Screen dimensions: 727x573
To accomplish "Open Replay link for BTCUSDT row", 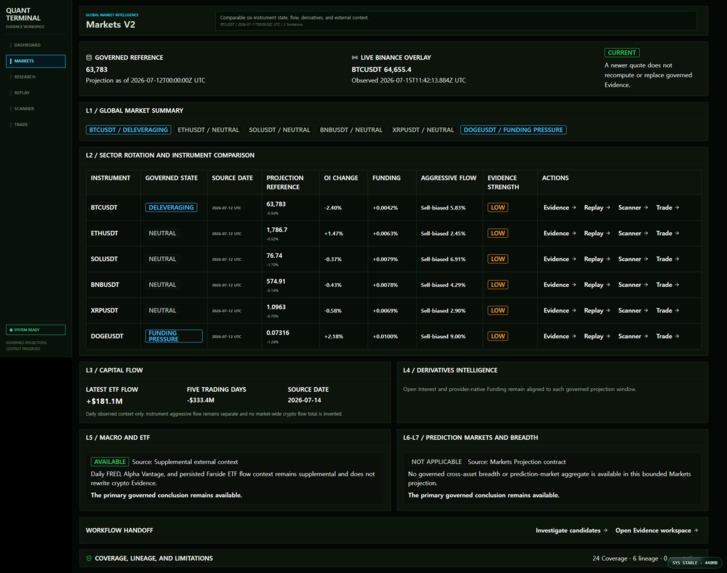I will [x=597, y=208].
